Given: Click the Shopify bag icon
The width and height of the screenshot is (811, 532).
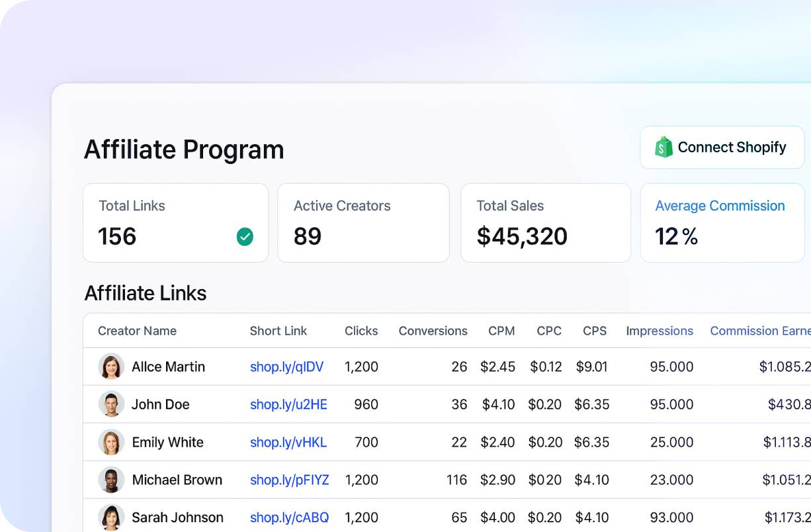Looking at the screenshot, I should pos(663,147).
